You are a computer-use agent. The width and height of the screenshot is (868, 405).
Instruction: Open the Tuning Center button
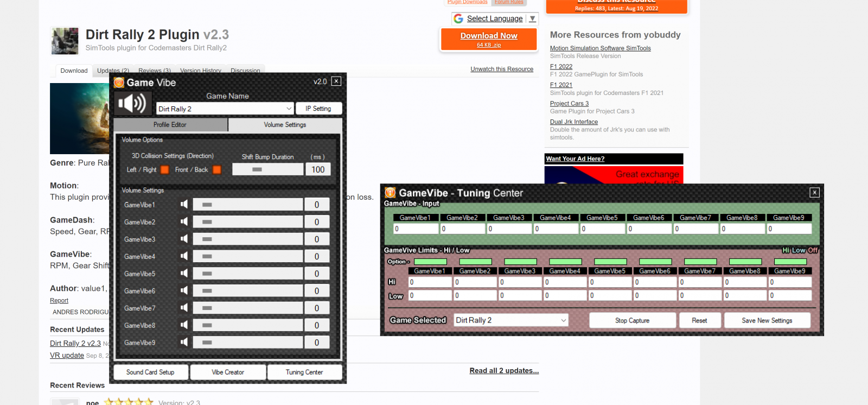[x=304, y=372]
